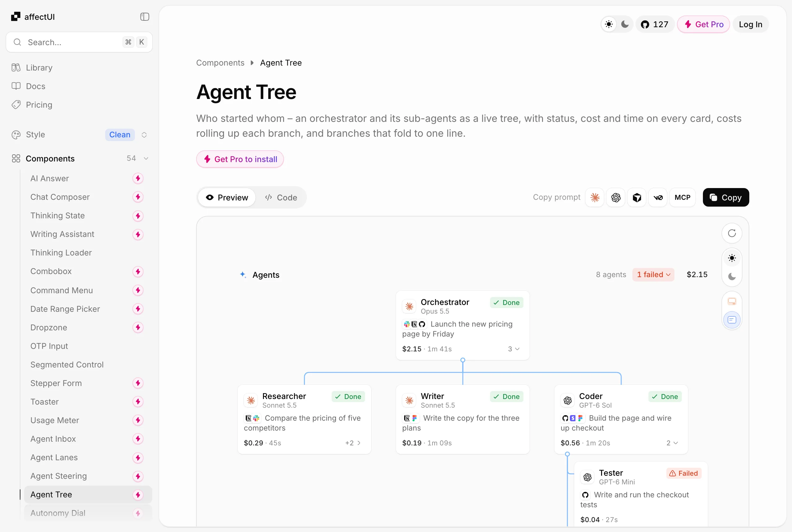Viewport: 792px width, 532px height.
Task: Click the Orchestrator agent avatar icon
Action: [409, 307]
